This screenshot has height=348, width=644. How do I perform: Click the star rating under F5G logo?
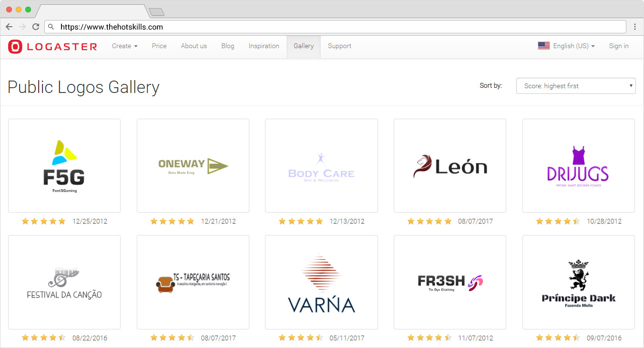click(43, 221)
